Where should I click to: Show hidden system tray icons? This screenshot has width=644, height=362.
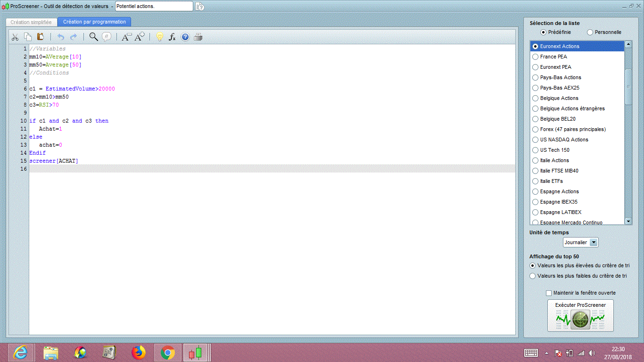pos(546,353)
